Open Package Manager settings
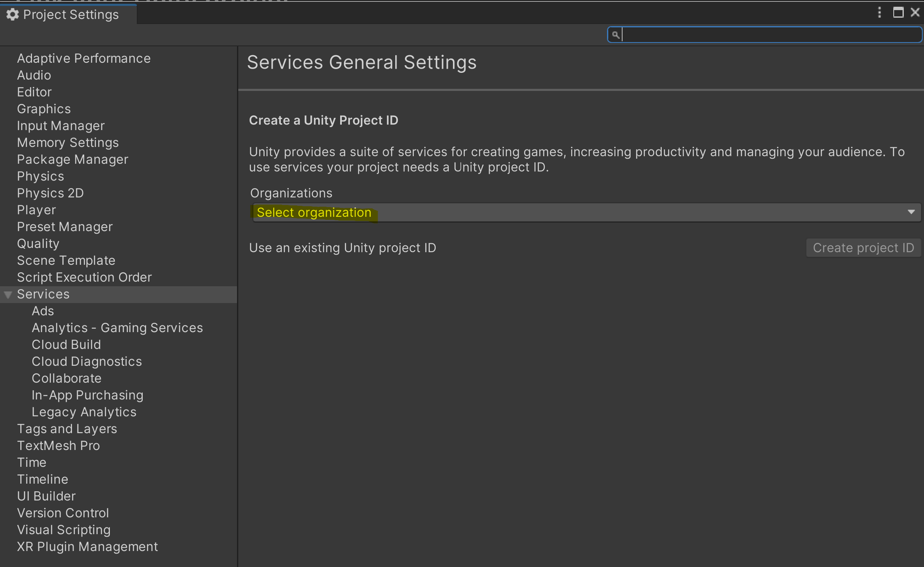This screenshot has height=567, width=924. 72,160
